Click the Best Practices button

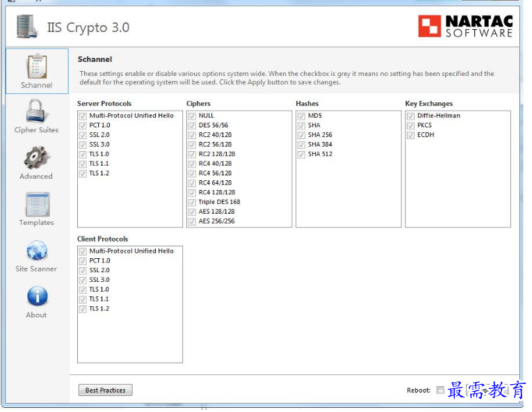click(105, 390)
